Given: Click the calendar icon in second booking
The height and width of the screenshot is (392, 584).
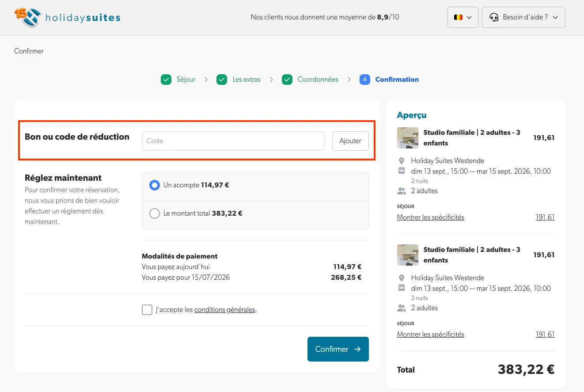Looking at the screenshot, I should [x=402, y=288].
